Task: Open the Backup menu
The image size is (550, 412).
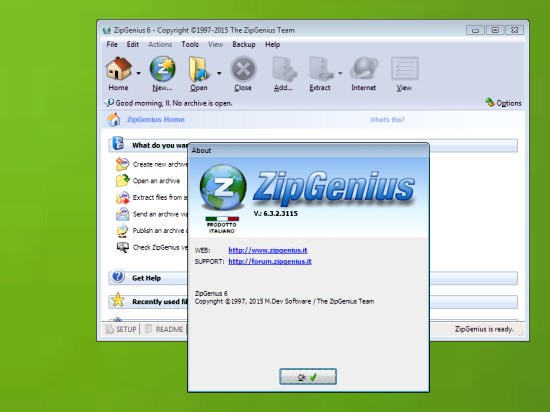Action: (x=244, y=45)
